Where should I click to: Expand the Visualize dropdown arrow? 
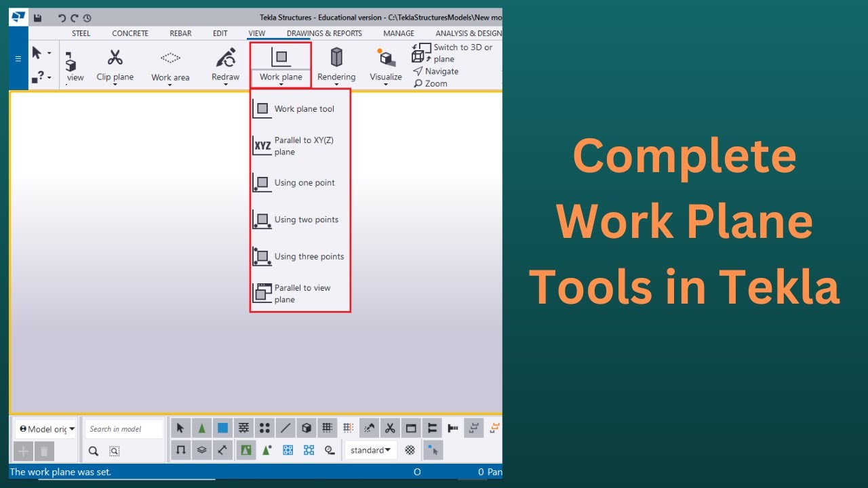[x=386, y=85]
